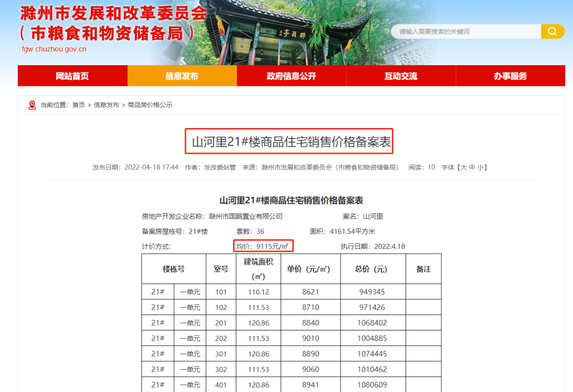
Task: Open the 网站首页 navigation tab
Action: click(72, 76)
